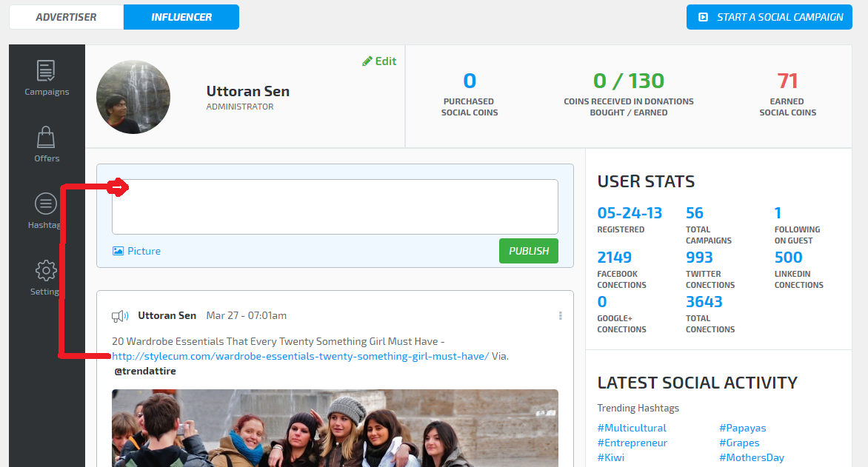Click the Picture image icon
The width and height of the screenshot is (868, 467).
118,251
